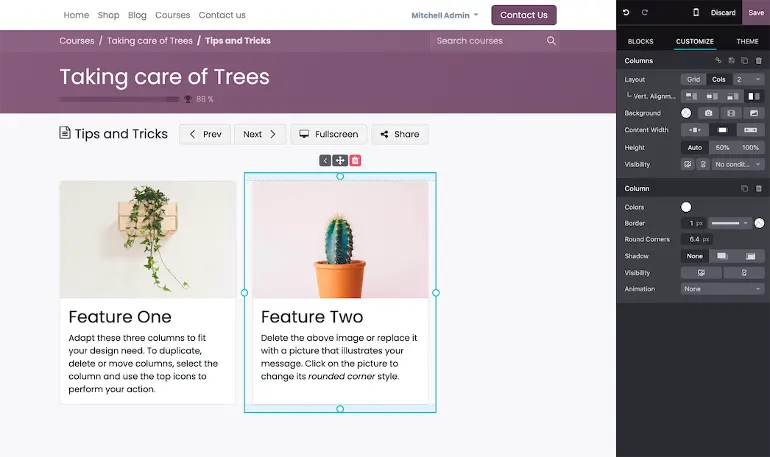Set Shadow to None
This screenshot has height=457, width=770.
click(694, 256)
